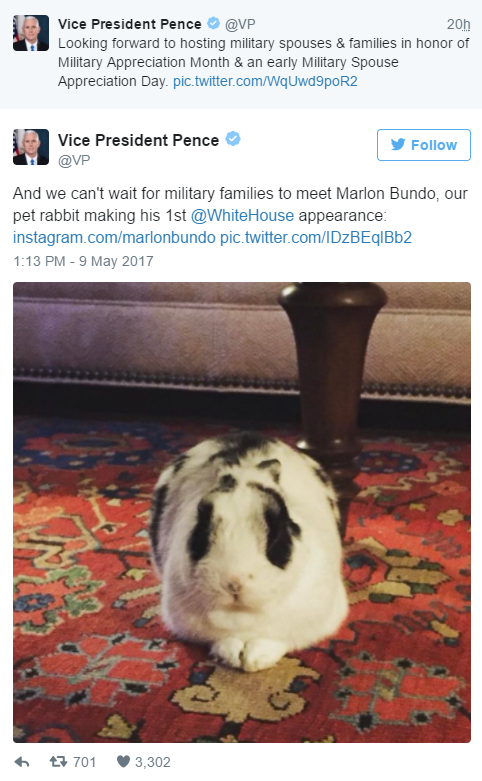Click the reply arrow icon
This screenshot has width=482, height=781.
coord(22,762)
